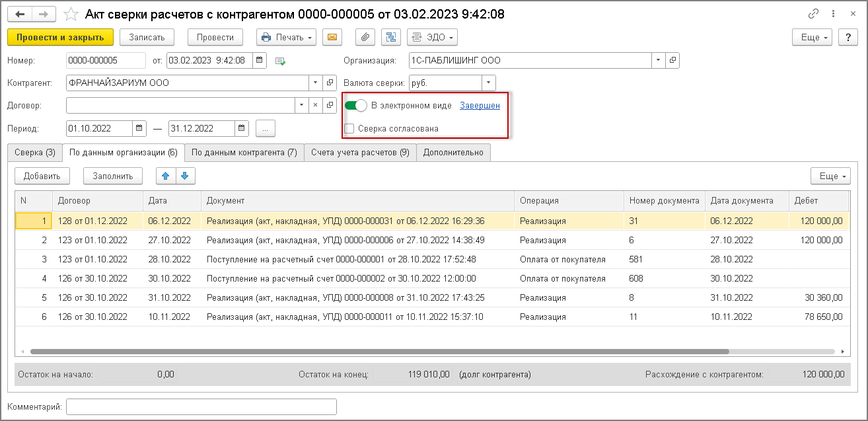Toggle В электронном виде switch
868x421 pixels.
coord(356,105)
